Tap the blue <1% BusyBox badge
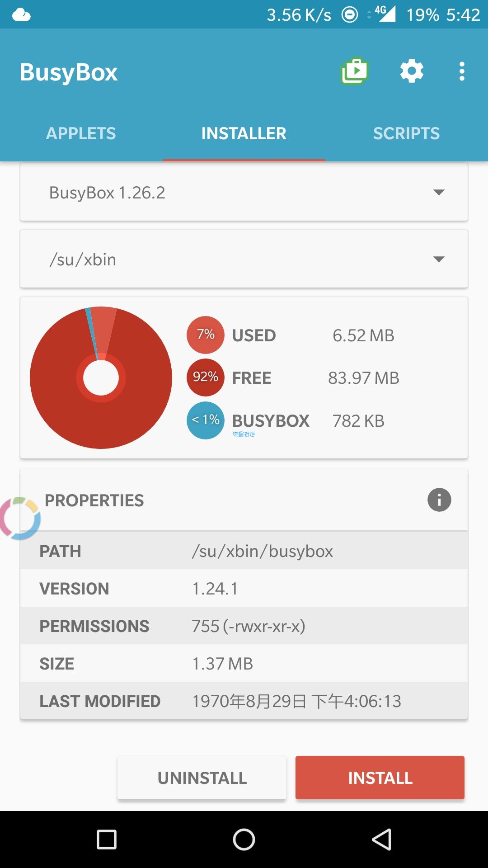Viewport: 488px width, 868px height. click(206, 420)
